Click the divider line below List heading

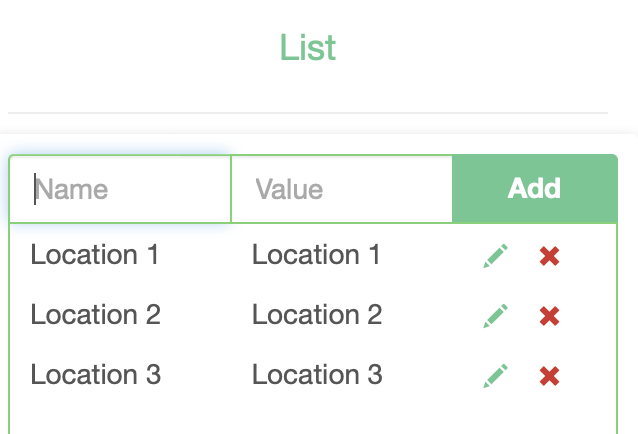tap(308, 113)
